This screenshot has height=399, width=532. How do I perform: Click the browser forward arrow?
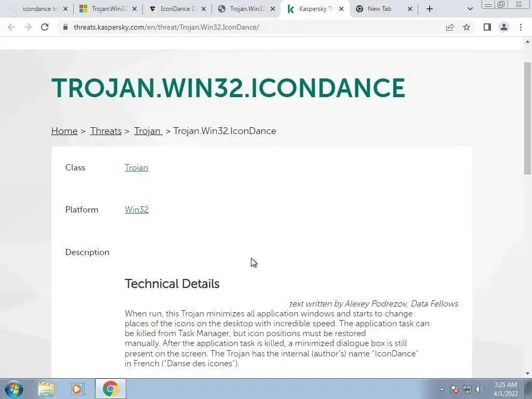(28, 27)
